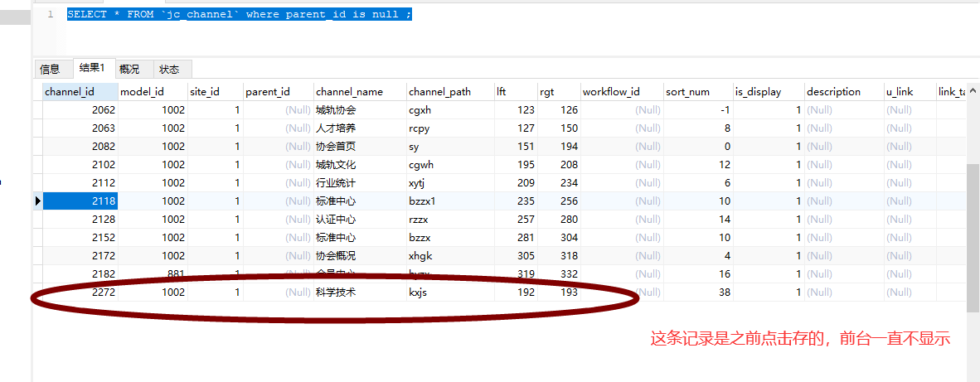Screen dimensions: 980x382
Task: Click the workflow_id column header
Action: click(x=622, y=92)
